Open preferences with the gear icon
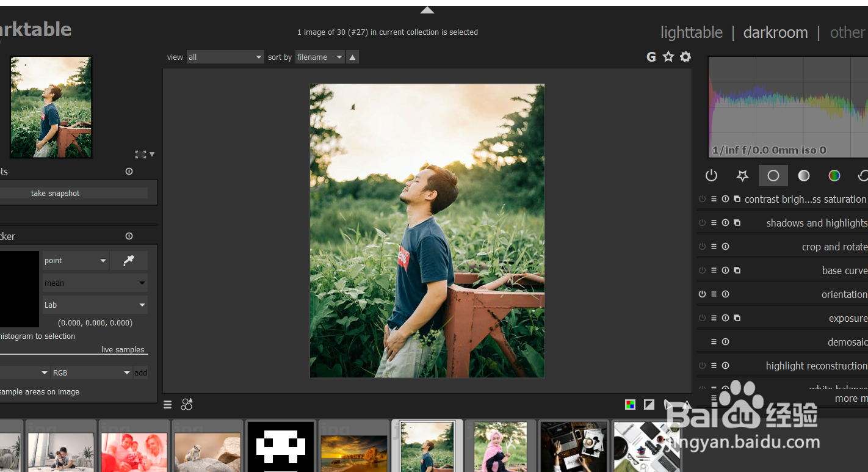868x472 pixels. (685, 57)
